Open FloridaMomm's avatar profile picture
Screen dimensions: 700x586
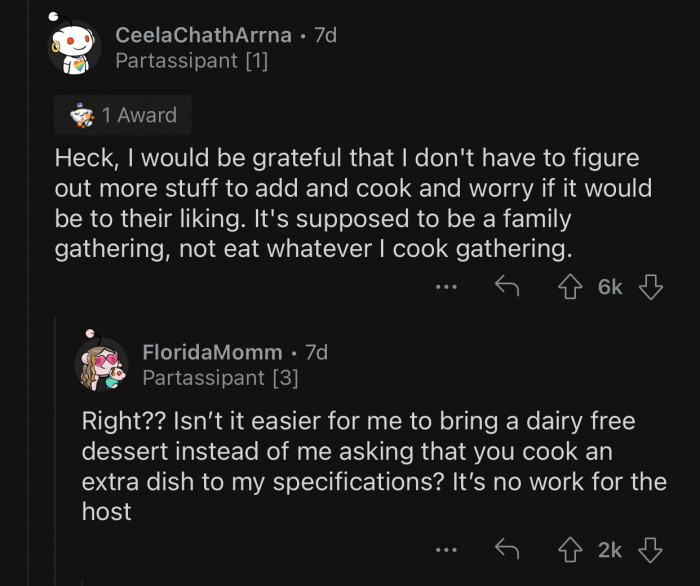pos(103,363)
